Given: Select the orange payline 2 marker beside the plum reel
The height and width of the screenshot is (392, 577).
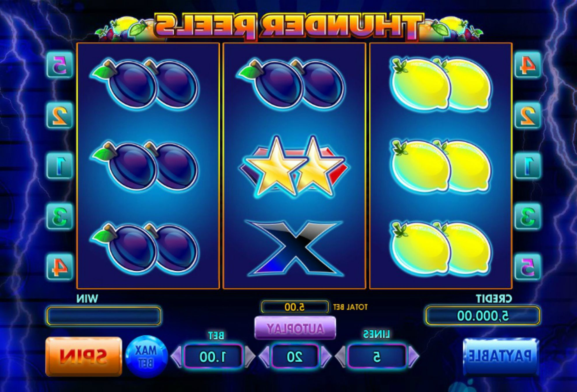Looking at the screenshot, I should click(59, 115).
